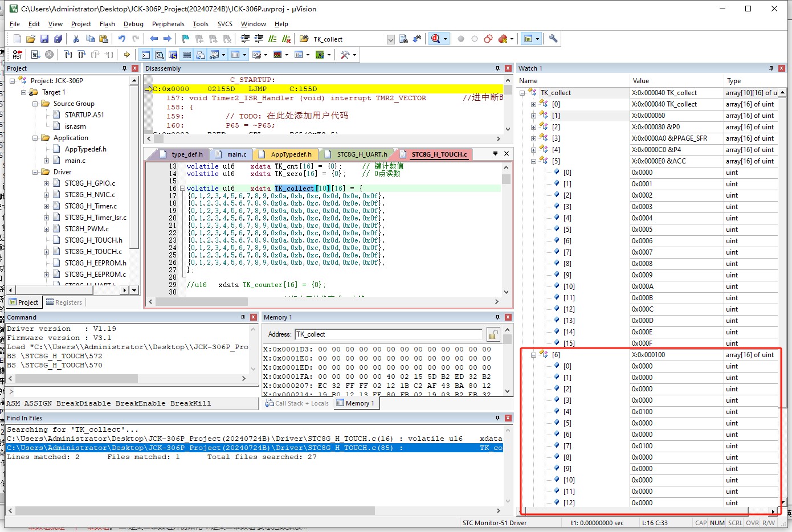This screenshot has height=532, width=792.
Task: Close the Command panel
Action: 254,317
